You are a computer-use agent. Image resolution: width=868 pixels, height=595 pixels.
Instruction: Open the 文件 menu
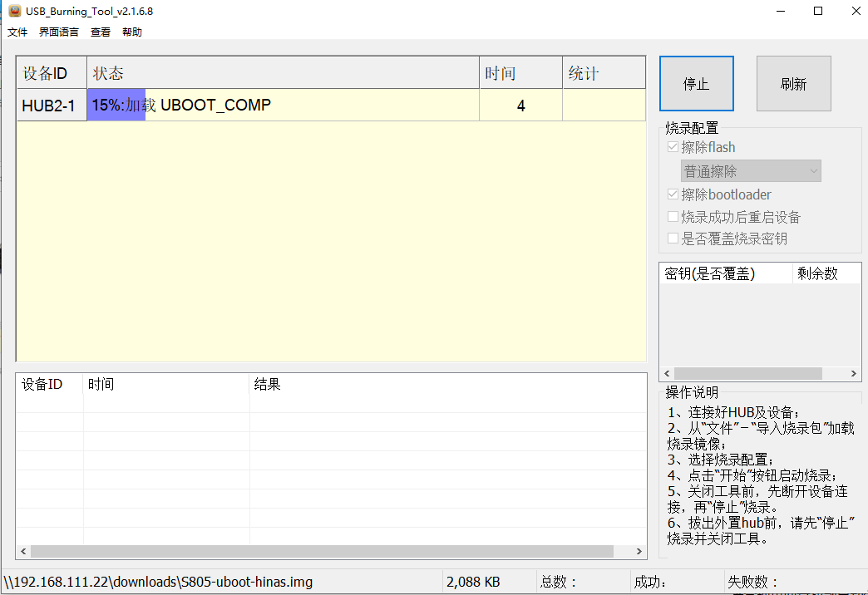click(x=17, y=32)
